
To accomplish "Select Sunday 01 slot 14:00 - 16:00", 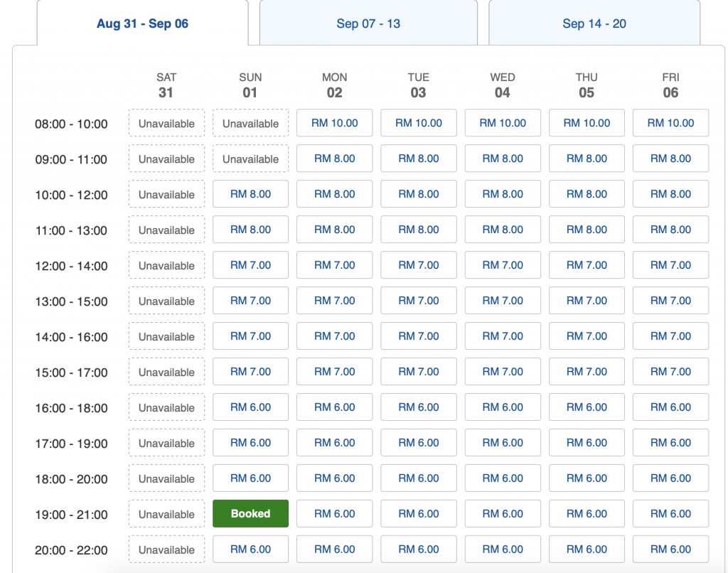I will pos(250,336).
